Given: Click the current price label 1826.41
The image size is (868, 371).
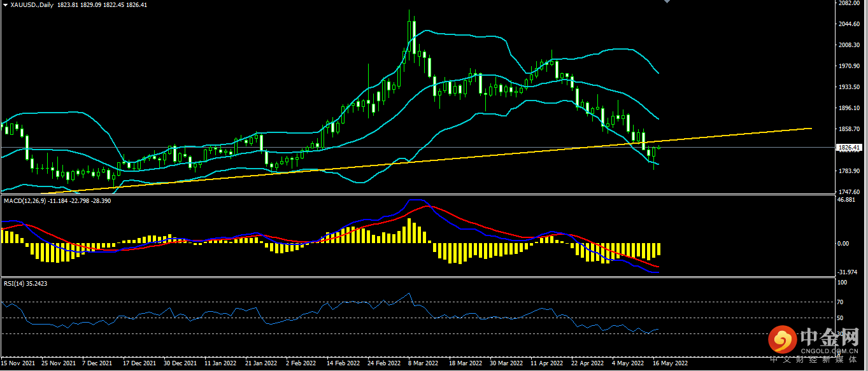Looking at the screenshot, I should coord(850,148).
